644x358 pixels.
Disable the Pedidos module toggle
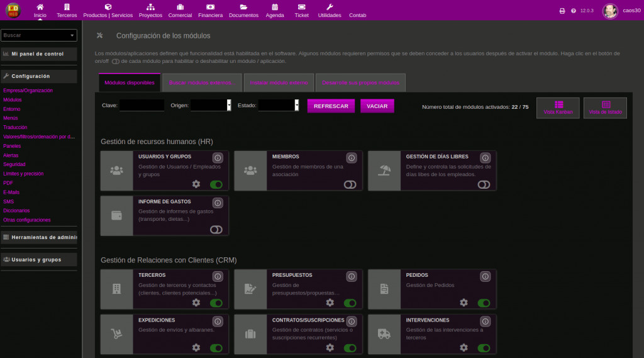coord(484,303)
